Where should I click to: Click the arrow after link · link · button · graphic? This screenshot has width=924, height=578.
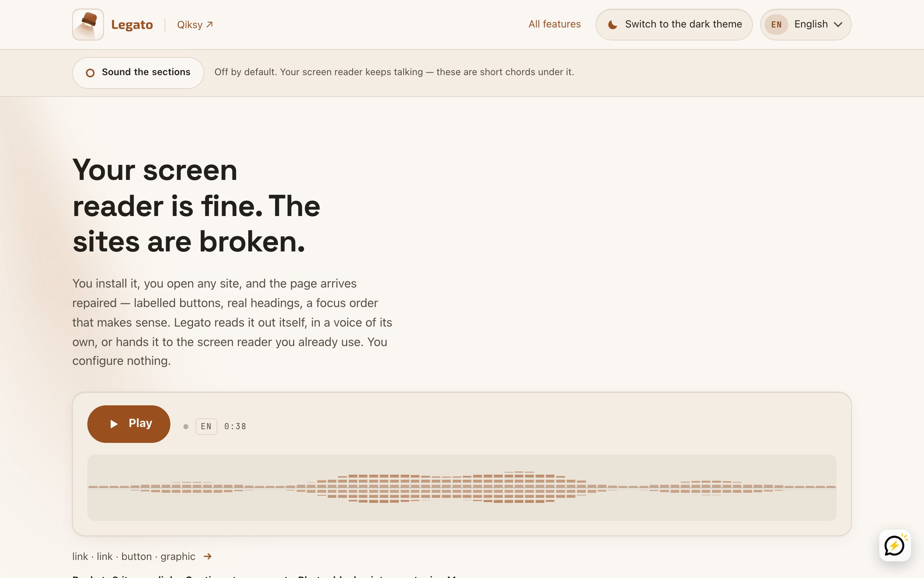208,556
